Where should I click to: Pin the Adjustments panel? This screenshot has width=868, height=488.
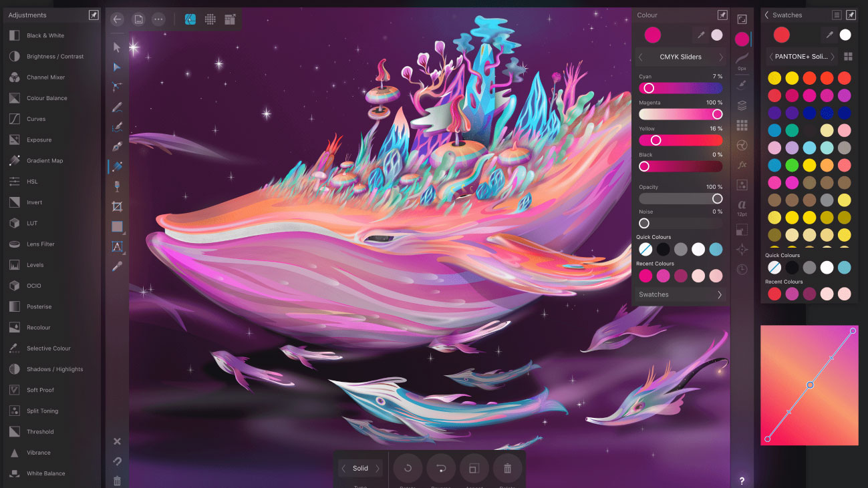click(94, 14)
